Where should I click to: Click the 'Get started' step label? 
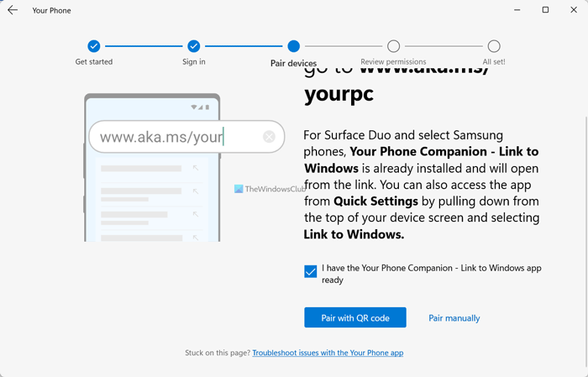[94, 62]
